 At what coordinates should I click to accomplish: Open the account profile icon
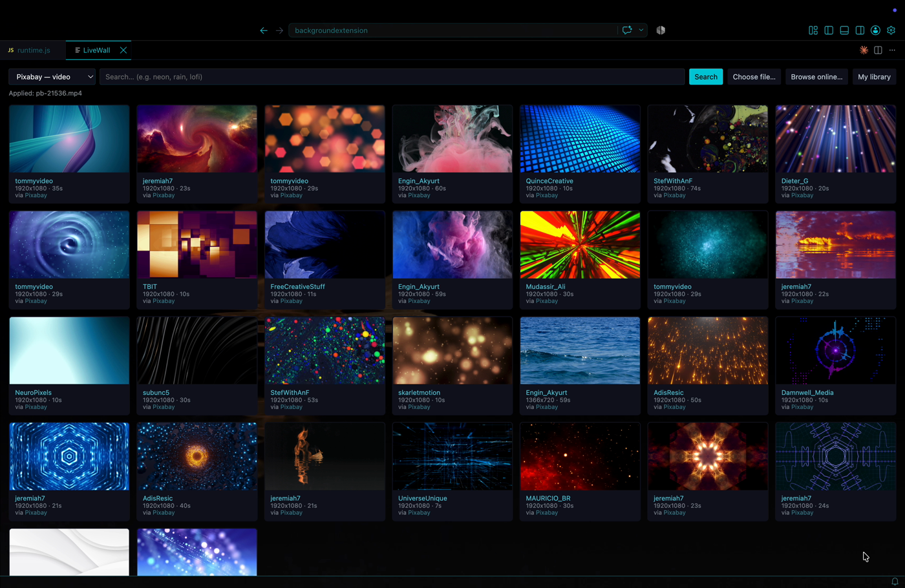[875, 30]
